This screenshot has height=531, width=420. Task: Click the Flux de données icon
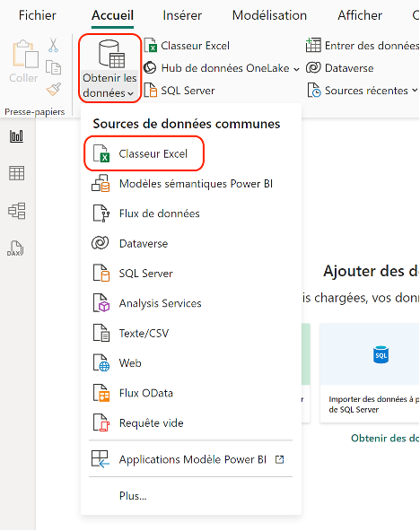(101, 213)
